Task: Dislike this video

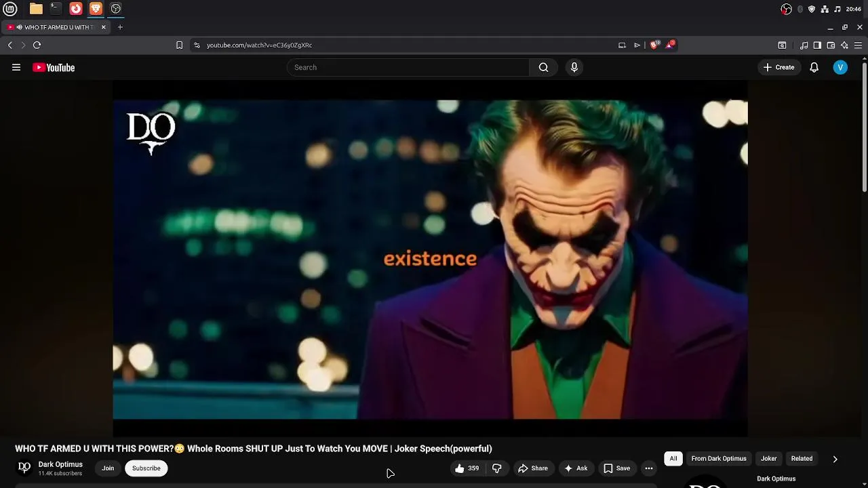Action: [x=497, y=468]
